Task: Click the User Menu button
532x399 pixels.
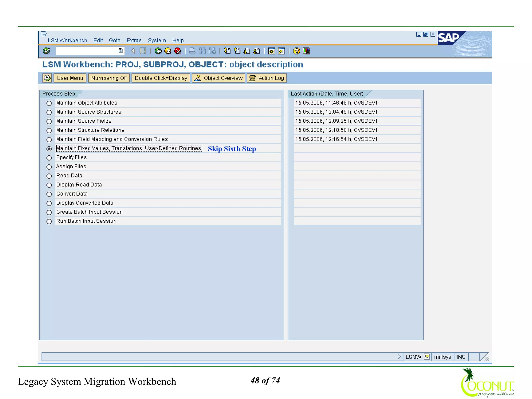Action: [70, 78]
